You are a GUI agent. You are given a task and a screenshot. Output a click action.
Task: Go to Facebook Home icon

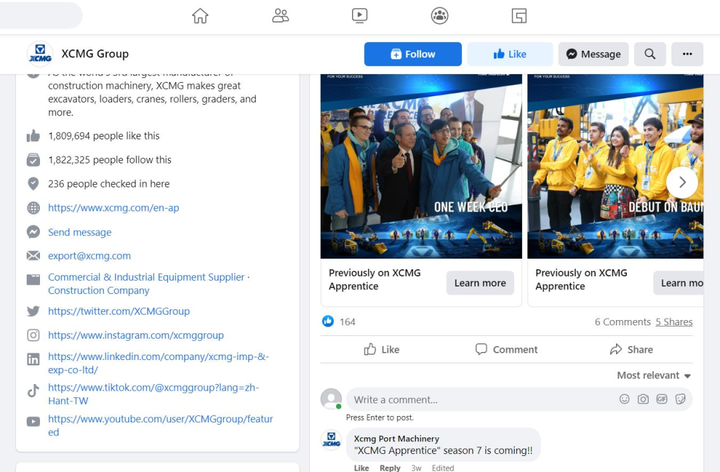[200, 16]
